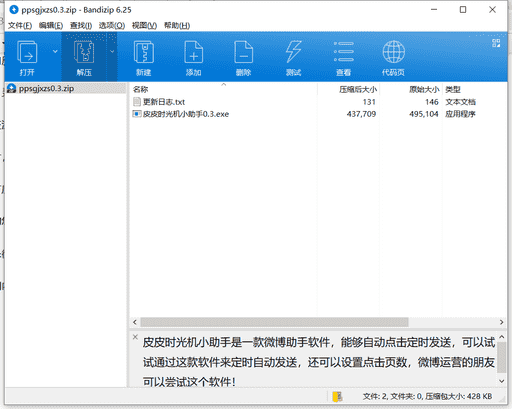
Task: Open the Edit (编辑) menu
Action: click(x=51, y=26)
